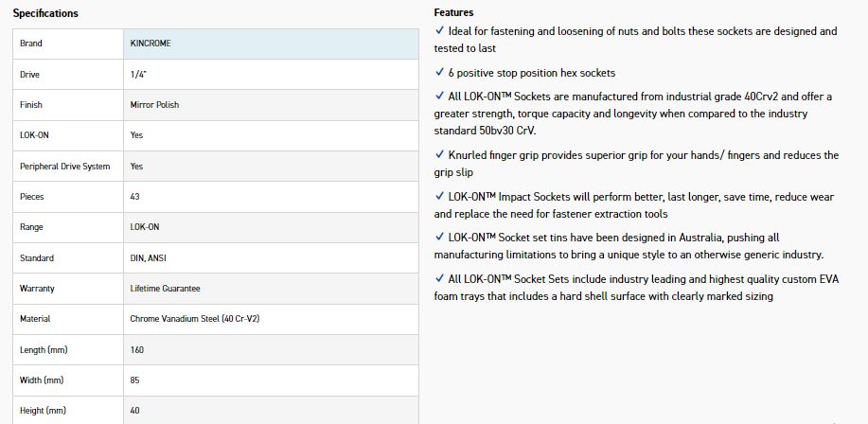Select the "Lifetime Guarantee" warranty value

[x=165, y=289]
